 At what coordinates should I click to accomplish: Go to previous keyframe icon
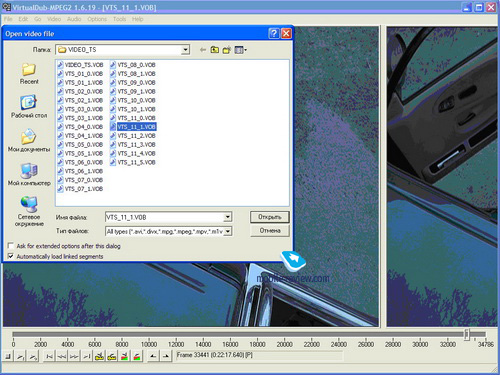click(x=99, y=357)
